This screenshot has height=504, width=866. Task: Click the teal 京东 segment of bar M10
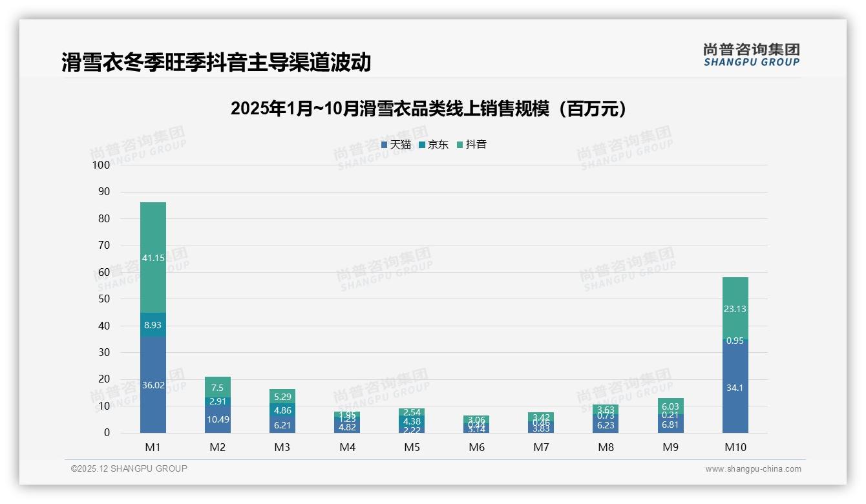pos(736,339)
